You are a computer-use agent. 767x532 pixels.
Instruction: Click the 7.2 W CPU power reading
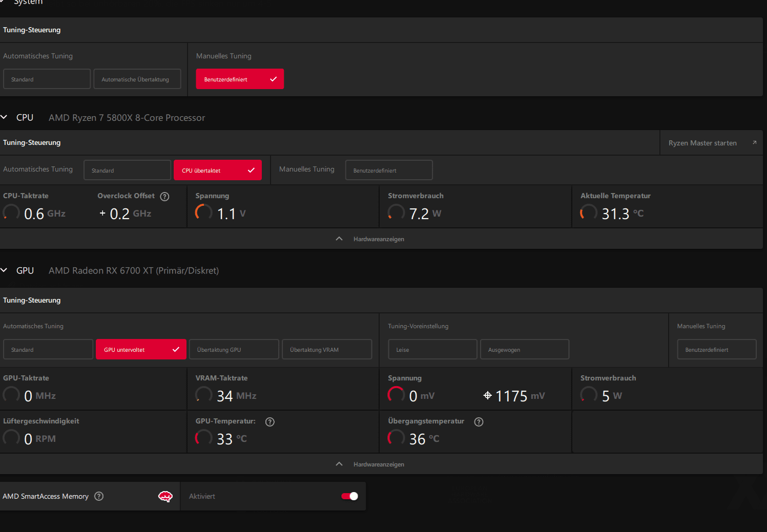point(425,214)
